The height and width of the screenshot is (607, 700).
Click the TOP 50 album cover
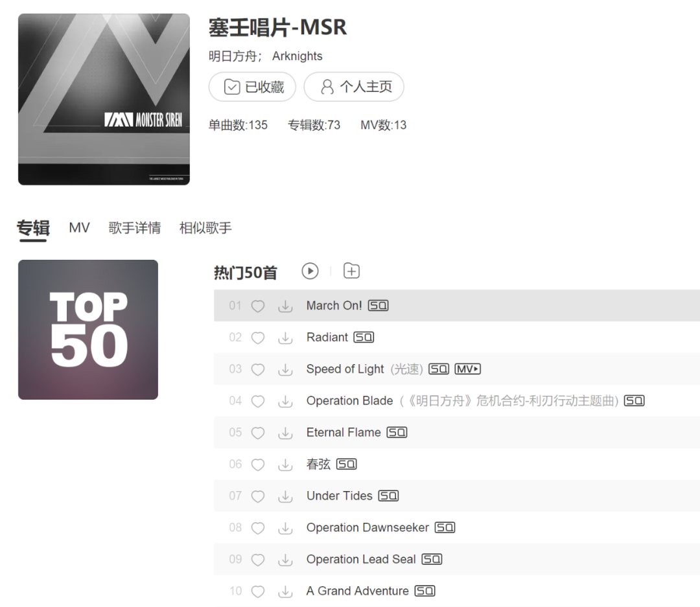click(88, 330)
